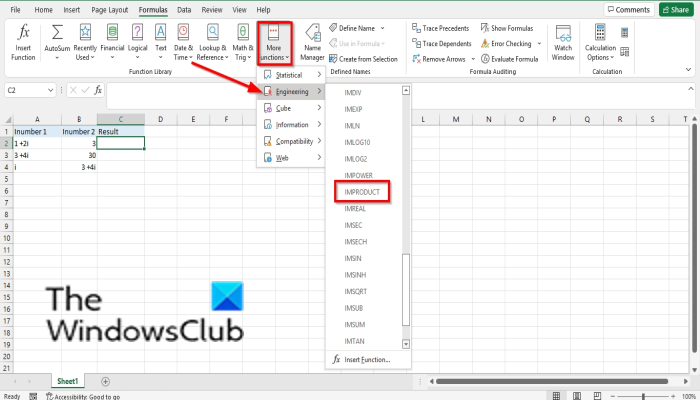Open the Text functions library

pyautogui.click(x=161, y=42)
